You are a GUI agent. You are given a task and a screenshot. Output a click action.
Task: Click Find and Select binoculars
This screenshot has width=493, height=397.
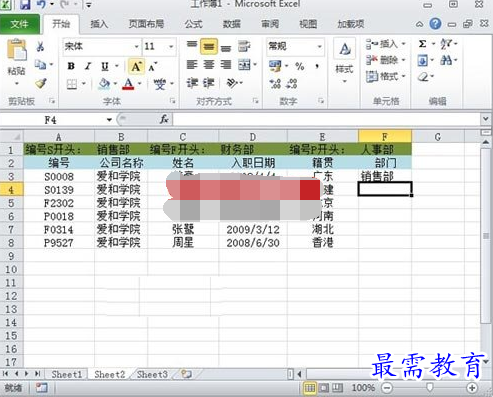pyautogui.click(x=446, y=60)
